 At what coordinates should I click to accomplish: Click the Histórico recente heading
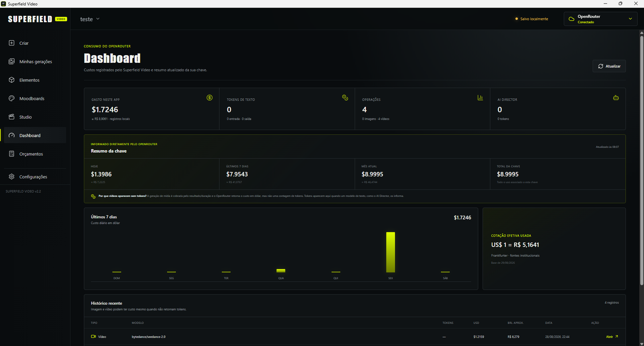106,303
